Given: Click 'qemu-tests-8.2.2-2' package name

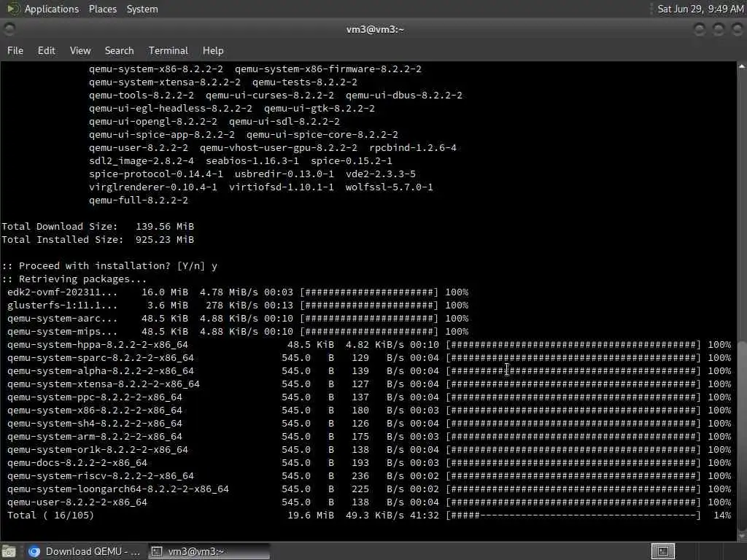Looking at the screenshot, I should coord(305,82).
